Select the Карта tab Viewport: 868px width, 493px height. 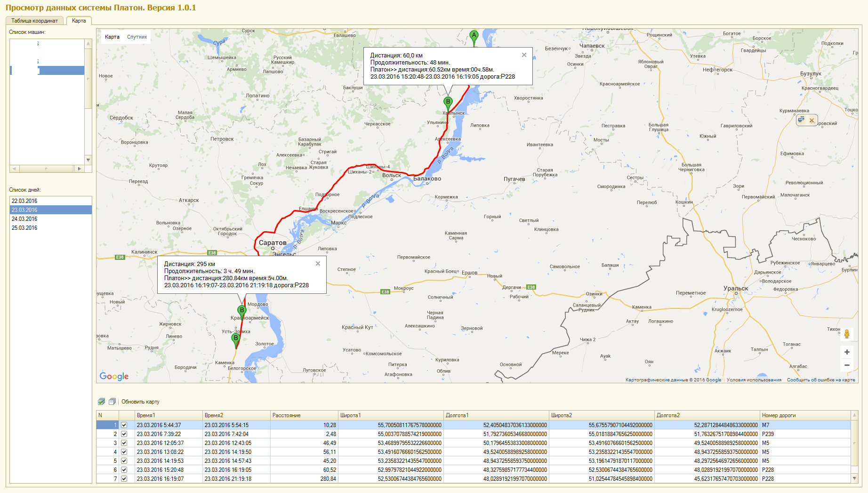coord(79,21)
